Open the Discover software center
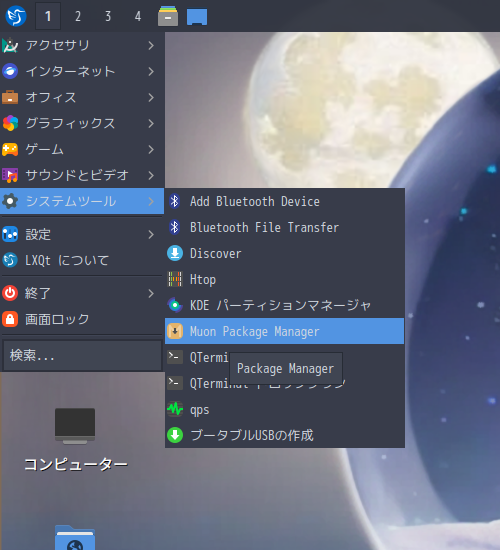Screen dimensions: 500x550 (x=285, y=253)
